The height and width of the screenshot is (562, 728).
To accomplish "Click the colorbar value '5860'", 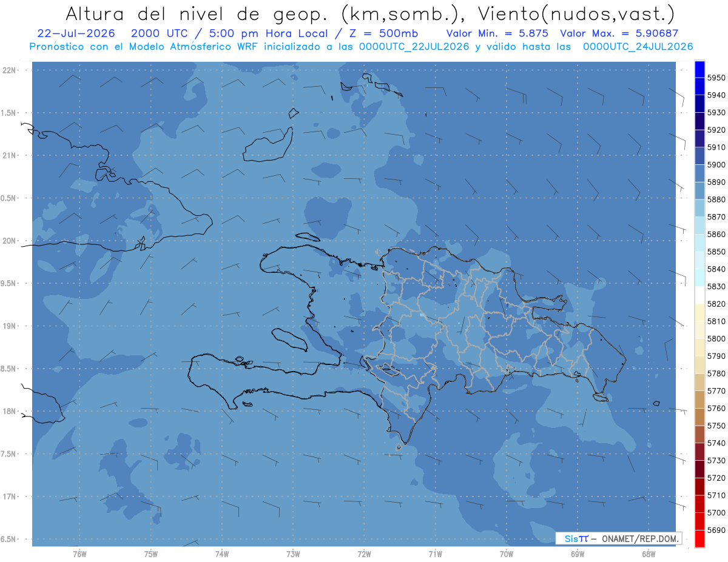I will tap(716, 234).
